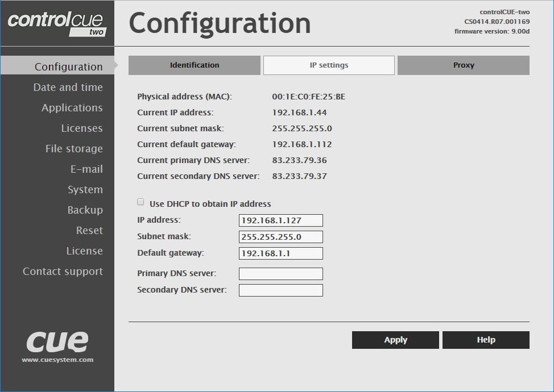The height and width of the screenshot is (392, 554).
Task: Click firmware version 9.00d text
Action: 492,31
